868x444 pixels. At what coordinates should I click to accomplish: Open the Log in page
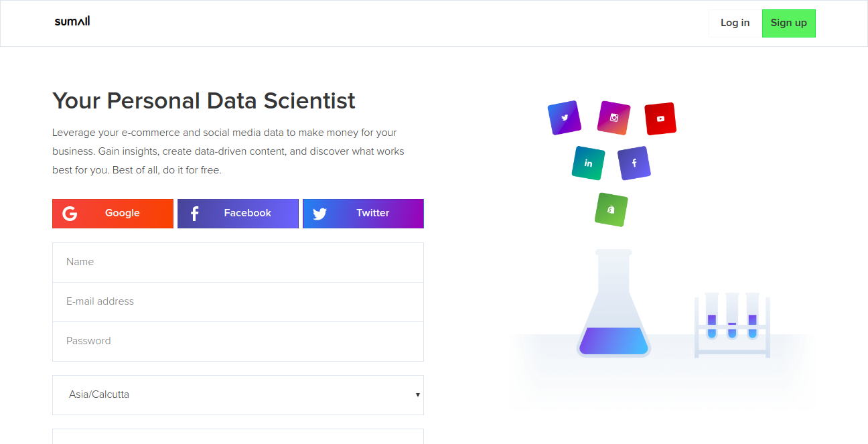pyautogui.click(x=735, y=23)
